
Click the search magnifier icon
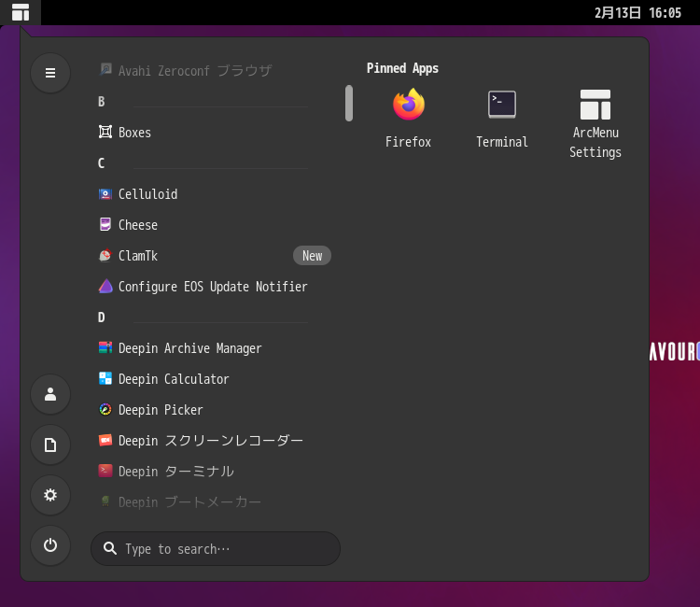[x=110, y=548]
